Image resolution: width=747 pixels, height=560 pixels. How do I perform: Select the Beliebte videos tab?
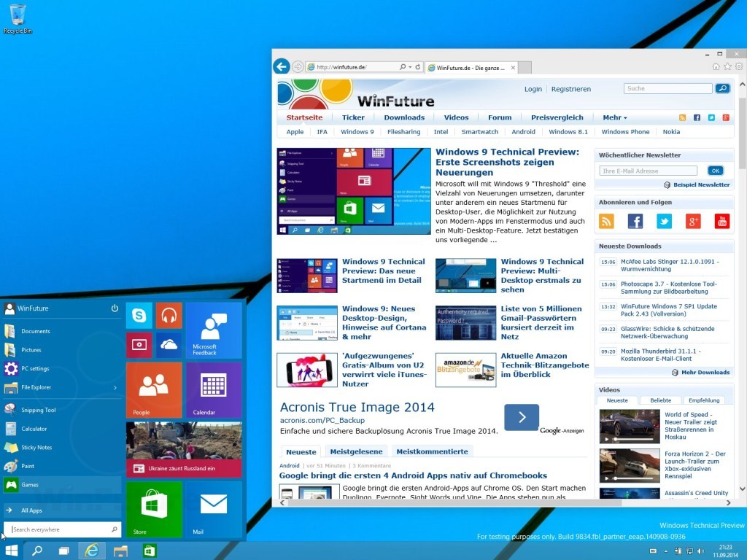pos(661,400)
